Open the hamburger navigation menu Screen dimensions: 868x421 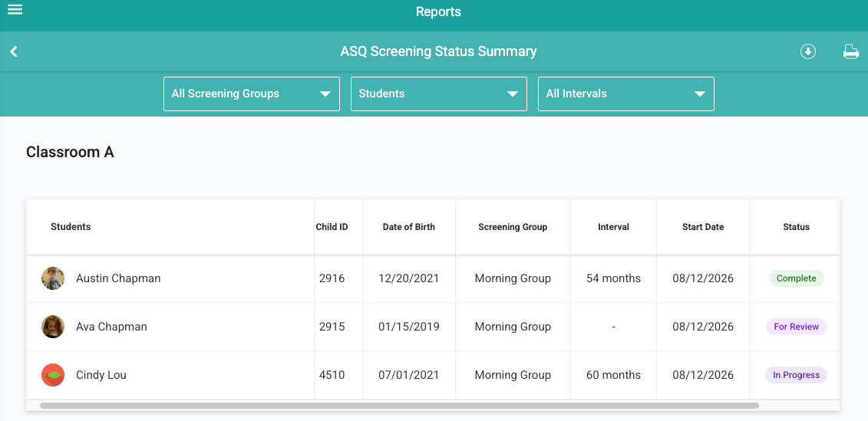(x=15, y=9)
